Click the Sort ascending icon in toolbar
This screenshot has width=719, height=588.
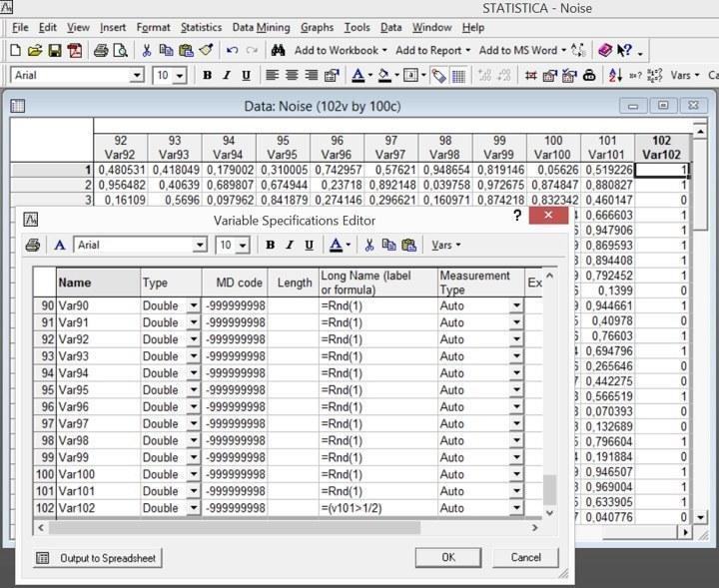[615, 75]
